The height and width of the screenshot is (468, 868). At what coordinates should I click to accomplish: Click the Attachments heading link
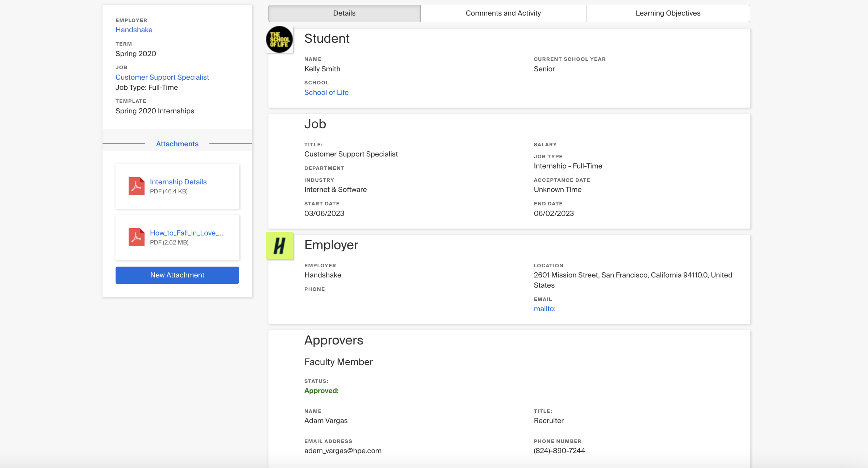177,144
